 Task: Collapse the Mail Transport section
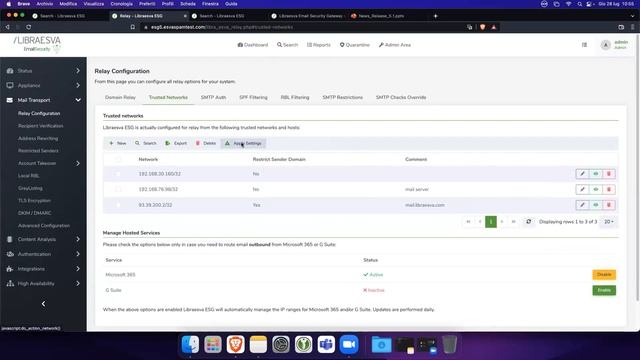click(43, 100)
